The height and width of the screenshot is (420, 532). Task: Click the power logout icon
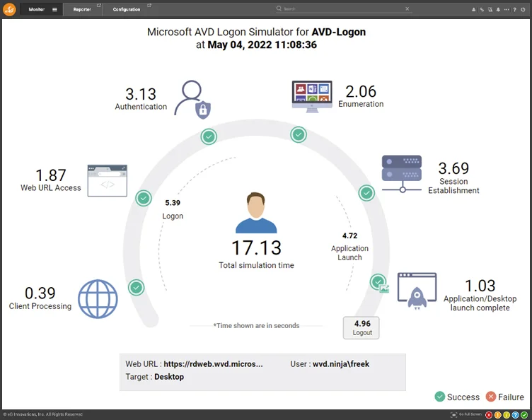523,10
